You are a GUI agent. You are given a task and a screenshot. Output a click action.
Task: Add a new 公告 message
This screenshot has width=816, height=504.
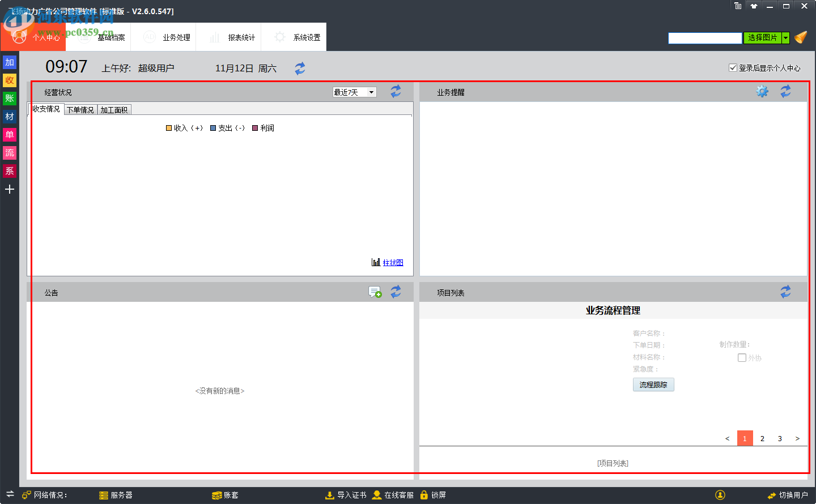[x=375, y=292]
